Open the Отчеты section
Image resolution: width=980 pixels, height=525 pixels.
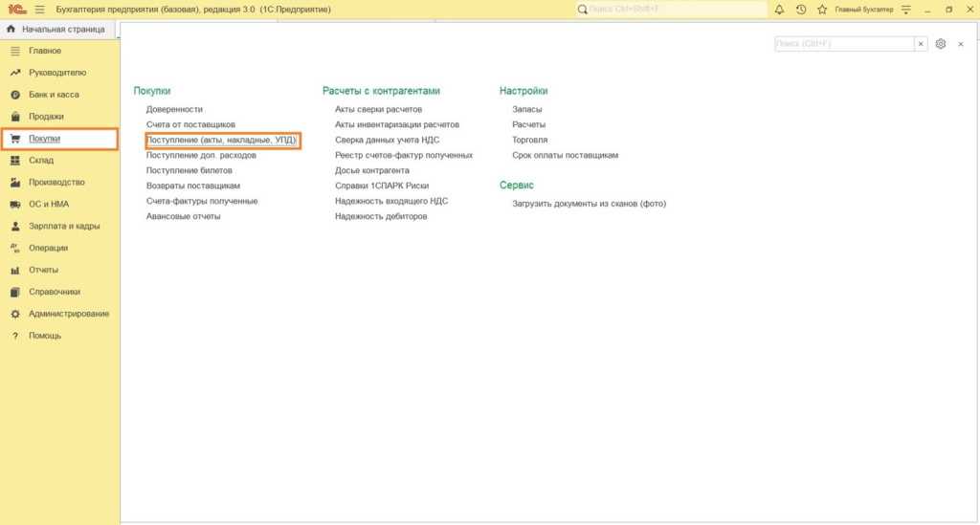click(x=43, y=270)
